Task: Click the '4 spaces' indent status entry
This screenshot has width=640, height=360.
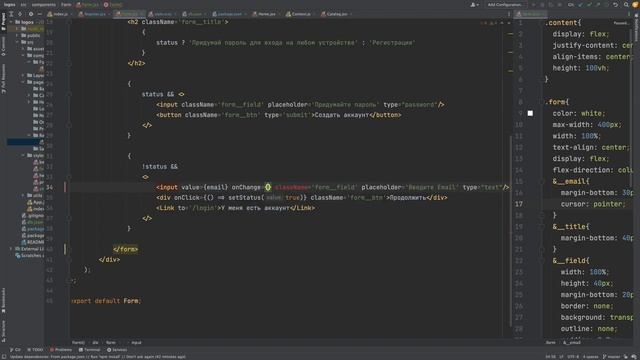Action: pyautogui.click(x=591, y=357)
